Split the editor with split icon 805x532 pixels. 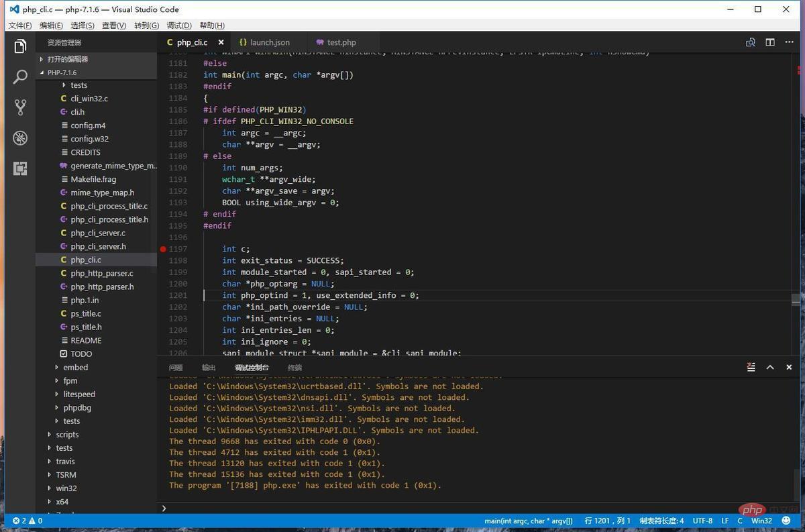(x=770, y=42)
